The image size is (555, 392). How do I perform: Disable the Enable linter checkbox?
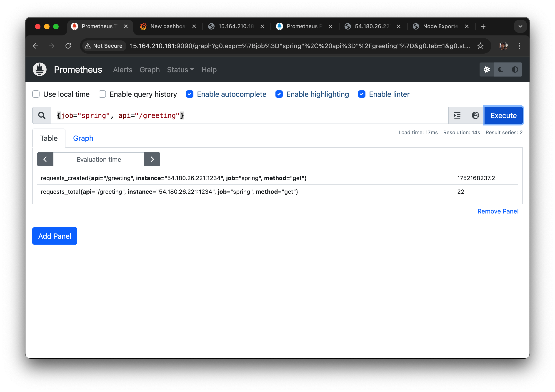pyautogui.click(x=362, y=94)
